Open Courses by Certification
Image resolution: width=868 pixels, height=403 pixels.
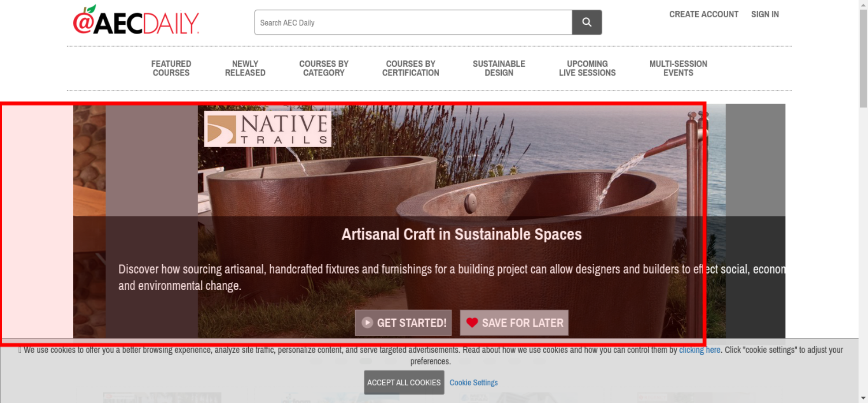point(411,69)
